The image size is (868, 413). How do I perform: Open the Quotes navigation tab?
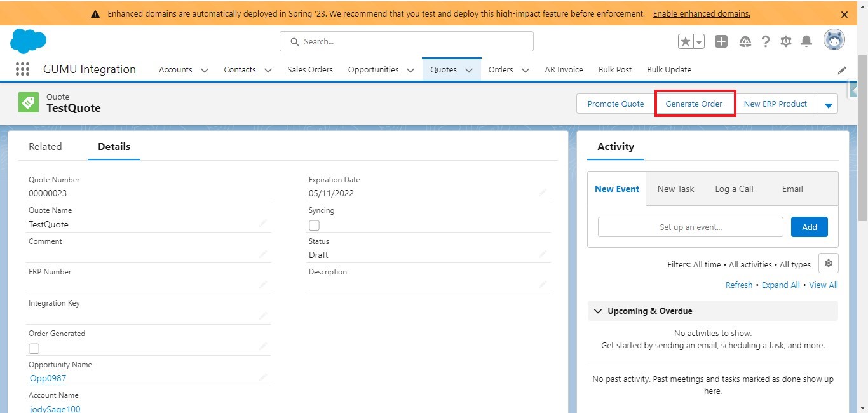(x=444, y=70)
